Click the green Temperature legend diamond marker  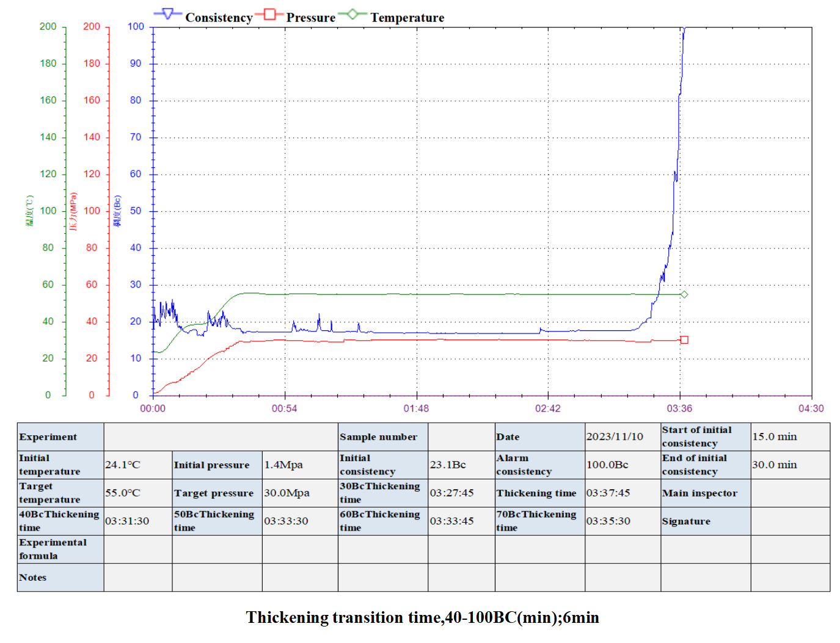[x=353, y=14]
